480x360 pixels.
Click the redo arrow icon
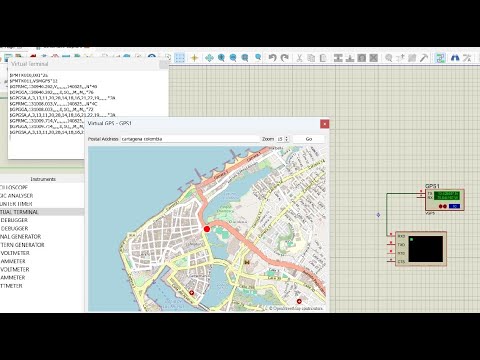click(284, 58)
